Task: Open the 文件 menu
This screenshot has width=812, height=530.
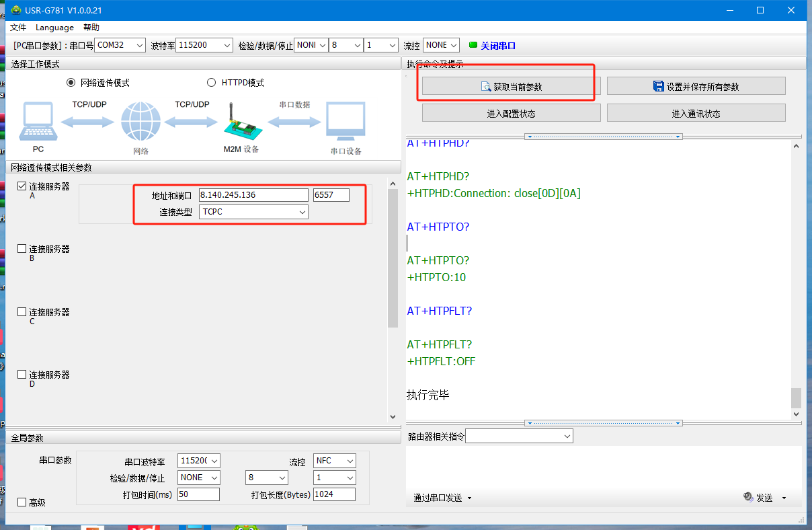Action: pyautogui.click(x=18, y=28)
